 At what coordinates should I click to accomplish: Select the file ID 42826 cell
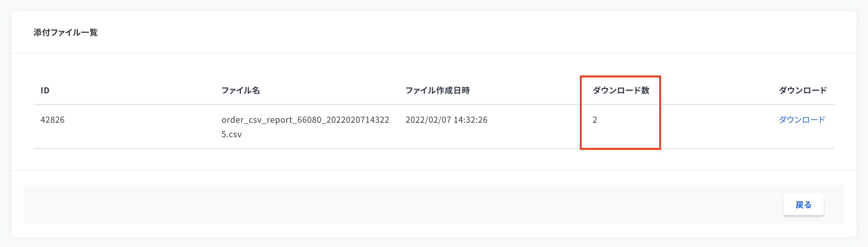[53, 120]
